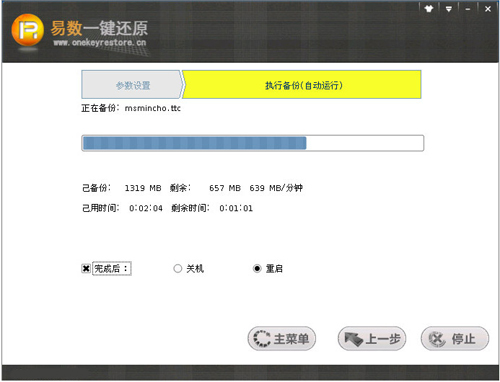Stop the backup with 停止 button
Viewport: 500px width, 382px height.
coord(455,339)
